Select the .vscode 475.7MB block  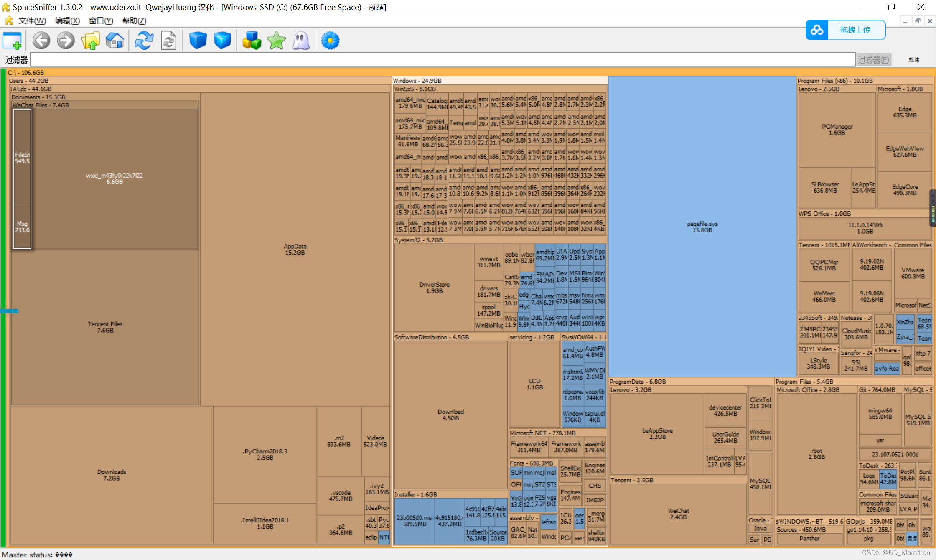pyautogui.click(x=341, y=496)
